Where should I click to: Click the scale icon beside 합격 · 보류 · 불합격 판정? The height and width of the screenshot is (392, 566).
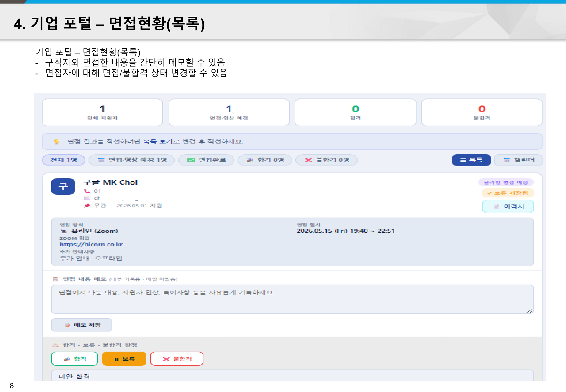tap(55, 345)
